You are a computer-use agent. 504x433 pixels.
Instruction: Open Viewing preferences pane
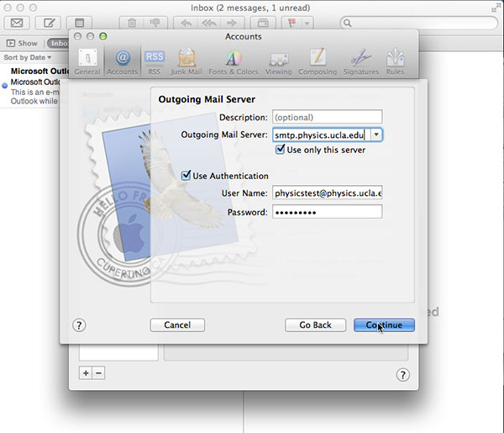pyautogui.click(x=278, y=62)
